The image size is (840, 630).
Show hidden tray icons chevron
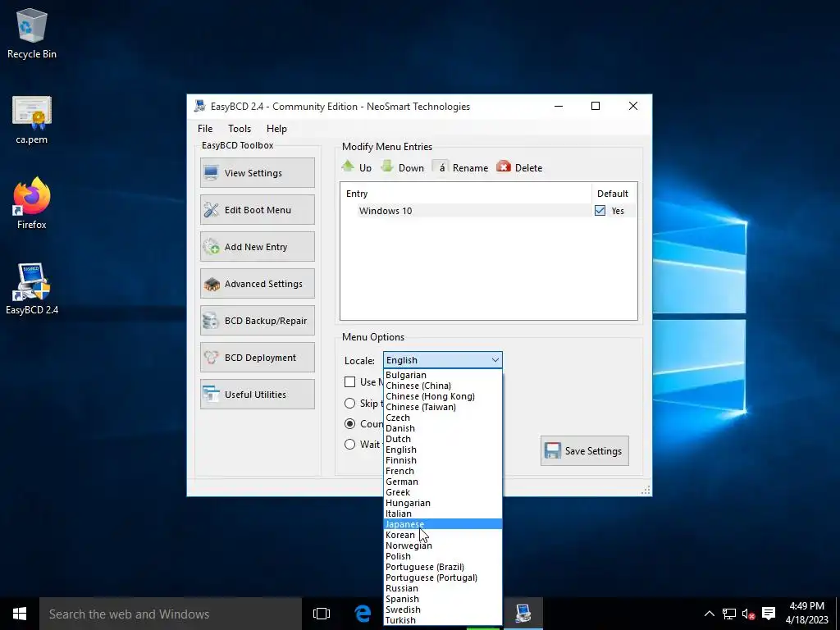(709, 614)
